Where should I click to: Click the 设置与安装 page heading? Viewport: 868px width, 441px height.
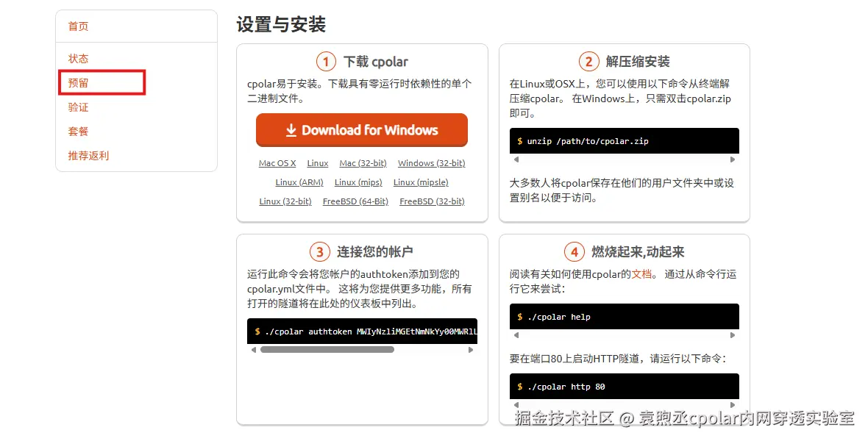[281, 24]
